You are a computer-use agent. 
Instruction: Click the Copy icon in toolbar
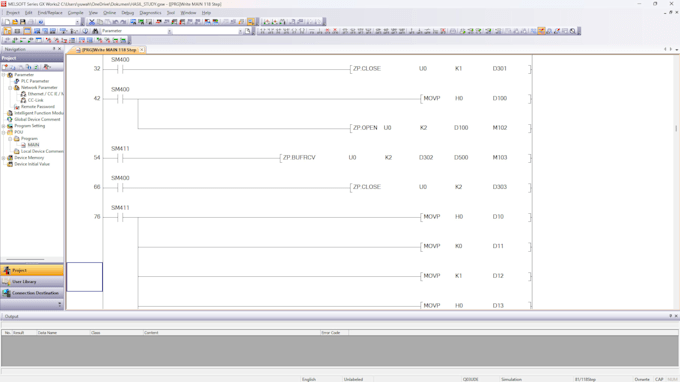[99, 22]
